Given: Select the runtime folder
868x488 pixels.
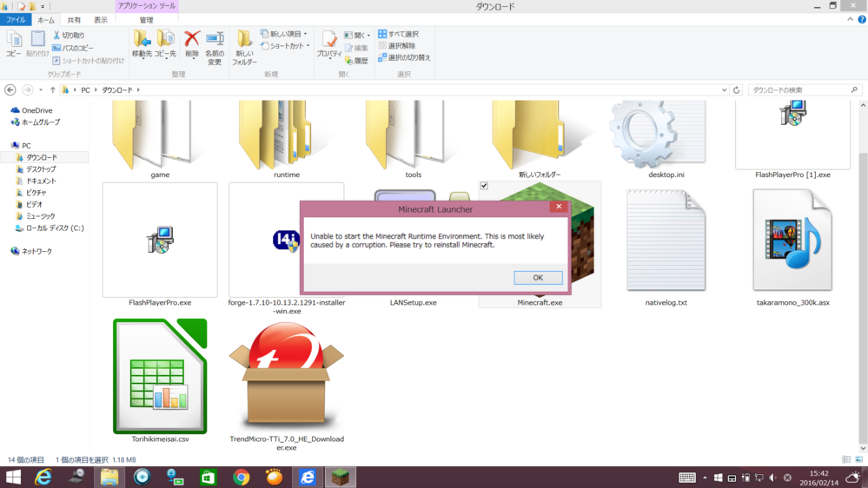Looking at the screenshot, I should coord(286,138).
